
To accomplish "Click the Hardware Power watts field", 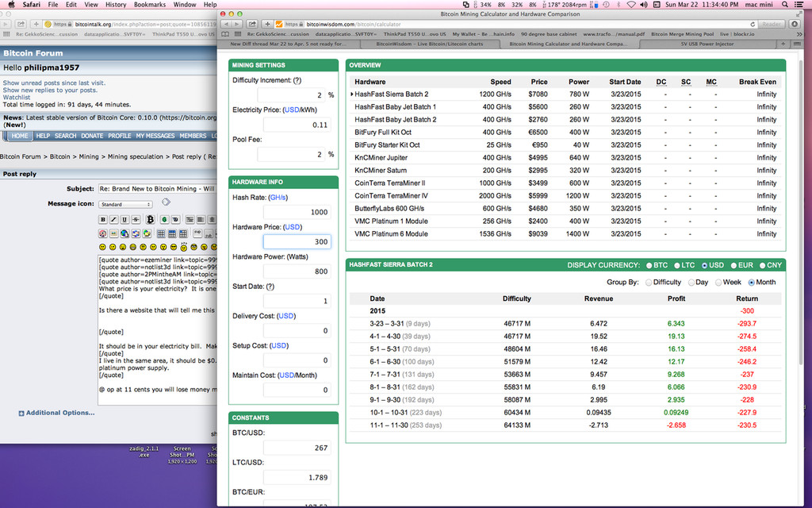I will (297, 271).
